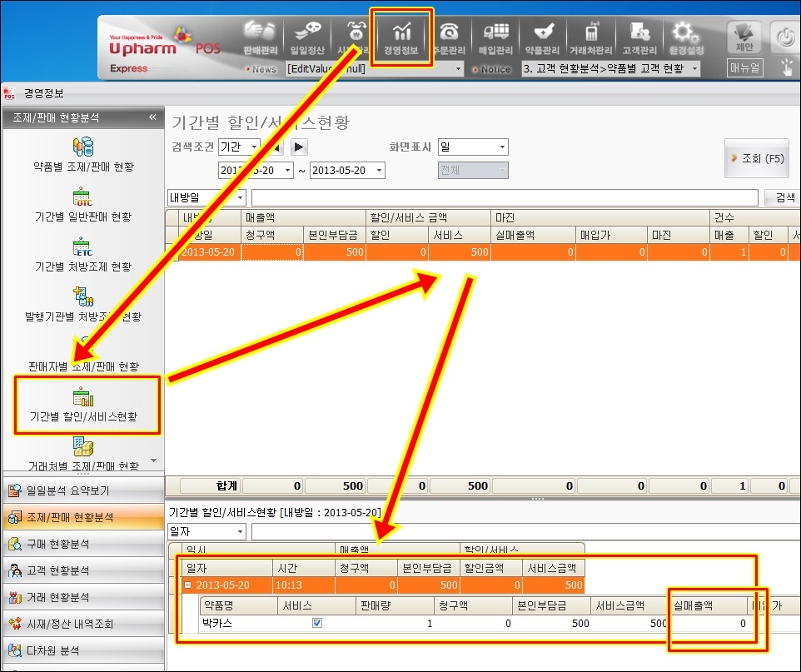Switch to 구매 현황분석 section
Screen dimensions: 801x672
(82, 544)
